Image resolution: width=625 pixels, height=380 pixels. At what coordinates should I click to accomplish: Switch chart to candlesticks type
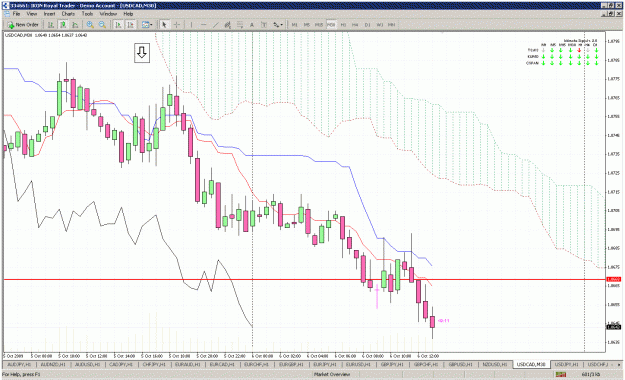(63, 25)
